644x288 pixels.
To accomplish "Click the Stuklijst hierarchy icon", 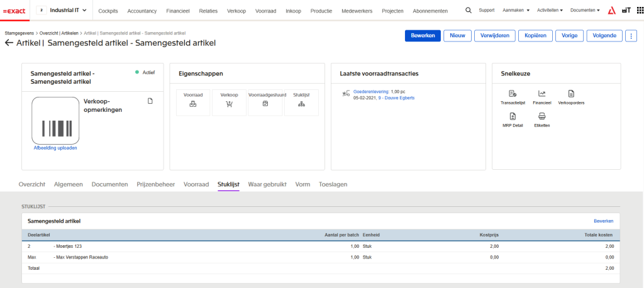I will (301, 104).
